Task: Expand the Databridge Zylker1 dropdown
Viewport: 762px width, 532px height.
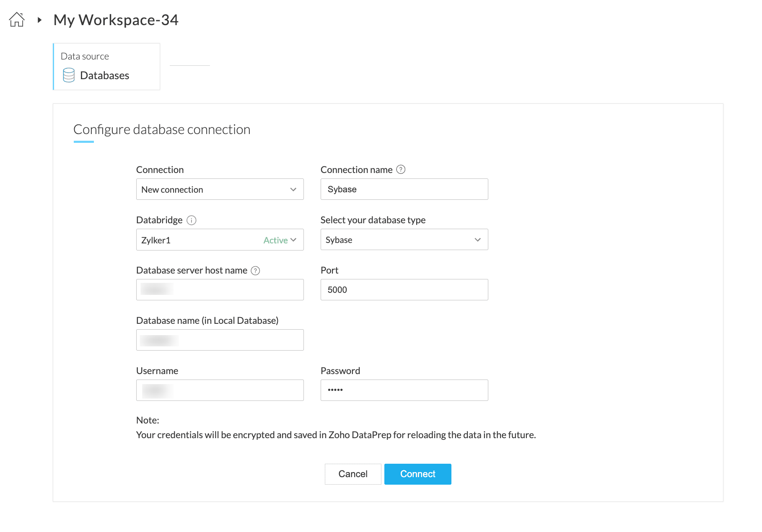Action: [293, 240]
